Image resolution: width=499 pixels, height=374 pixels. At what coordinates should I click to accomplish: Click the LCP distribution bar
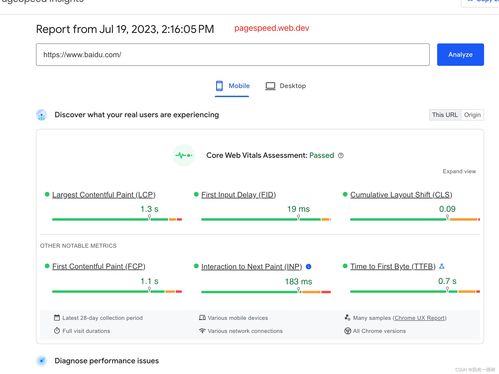[x=117, y=219]
